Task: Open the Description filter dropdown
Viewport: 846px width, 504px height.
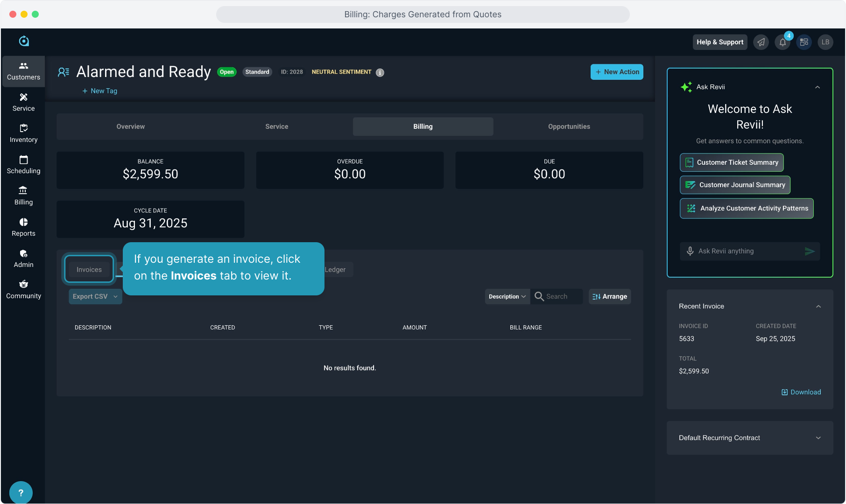Action: pos(507,297)
